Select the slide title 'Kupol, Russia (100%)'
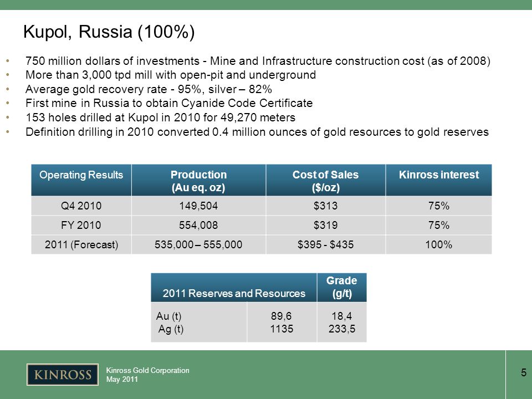The height and width of the screenshot is (399, 532). point(109,32)
